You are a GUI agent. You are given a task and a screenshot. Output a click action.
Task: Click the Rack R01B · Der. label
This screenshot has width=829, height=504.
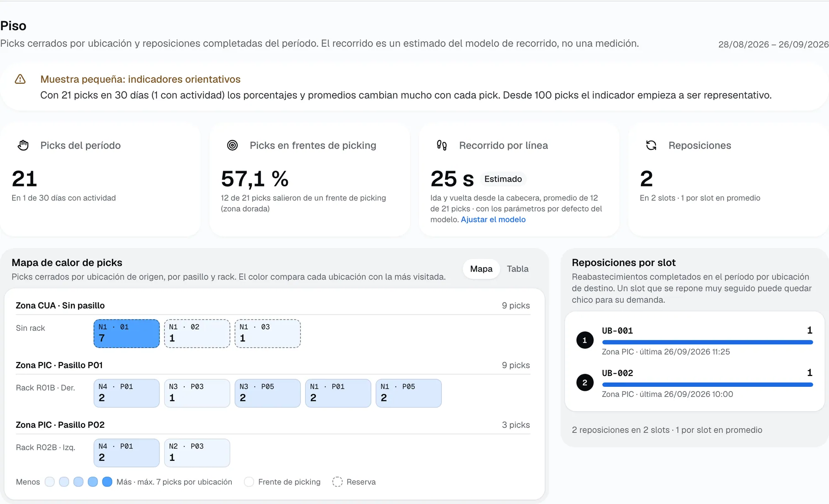tap(45, 388)
